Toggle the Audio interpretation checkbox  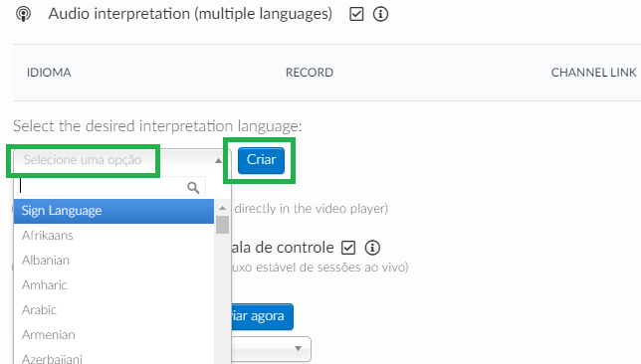356,14
